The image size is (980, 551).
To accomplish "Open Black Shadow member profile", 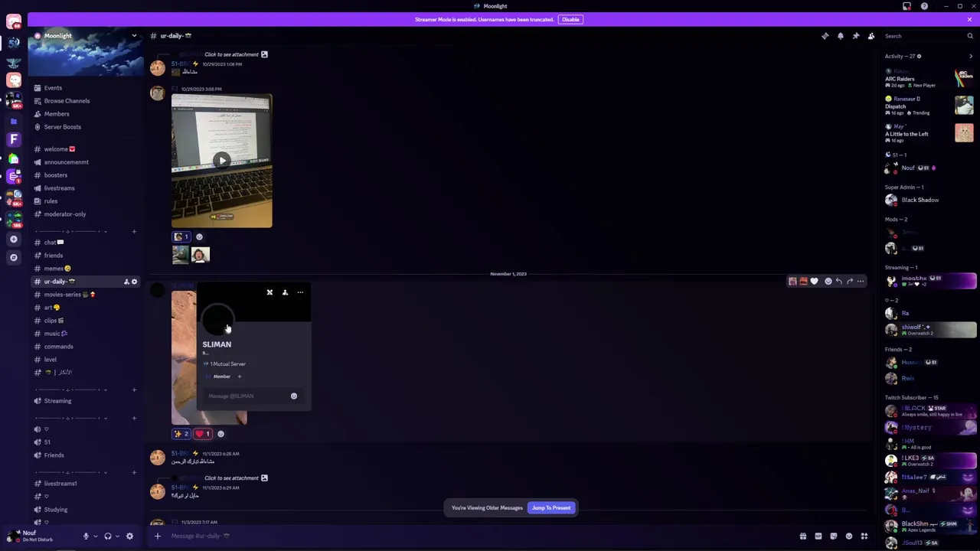I will [919, 201].
